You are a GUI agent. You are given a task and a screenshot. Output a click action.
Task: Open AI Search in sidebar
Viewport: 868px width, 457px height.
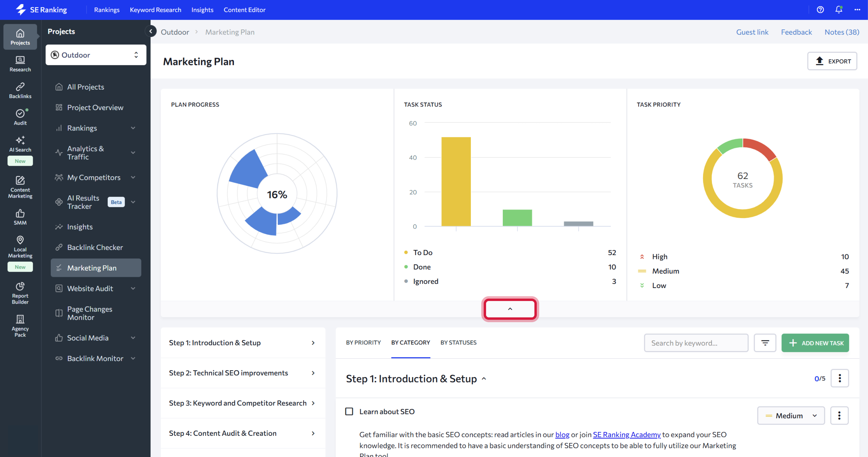[20, 144]
